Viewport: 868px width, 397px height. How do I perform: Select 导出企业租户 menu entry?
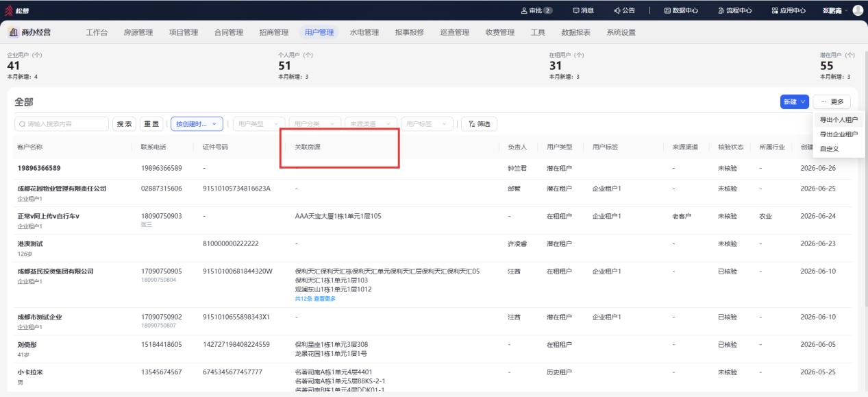click(839, 134)
